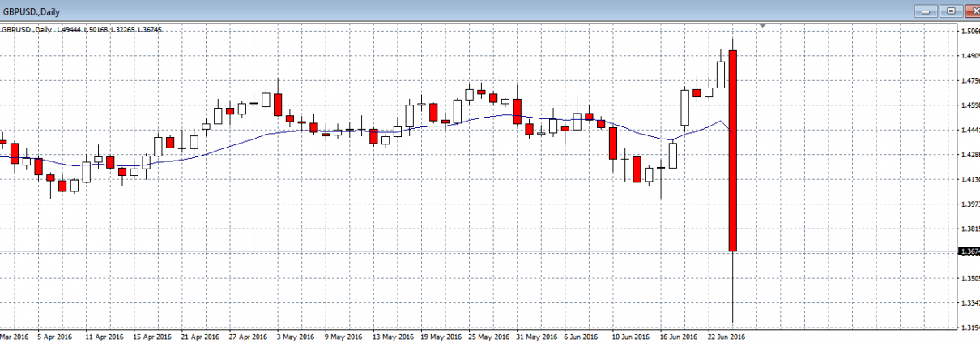Click the 22 Jun 2016 date label
980x343 pixels.
tap(725, 336)
